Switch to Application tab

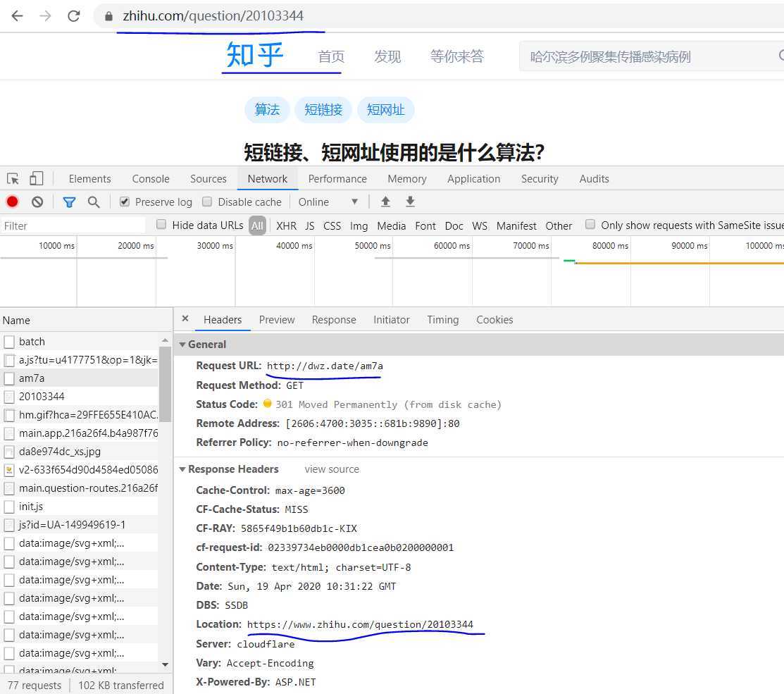click(x=473, y=178)
